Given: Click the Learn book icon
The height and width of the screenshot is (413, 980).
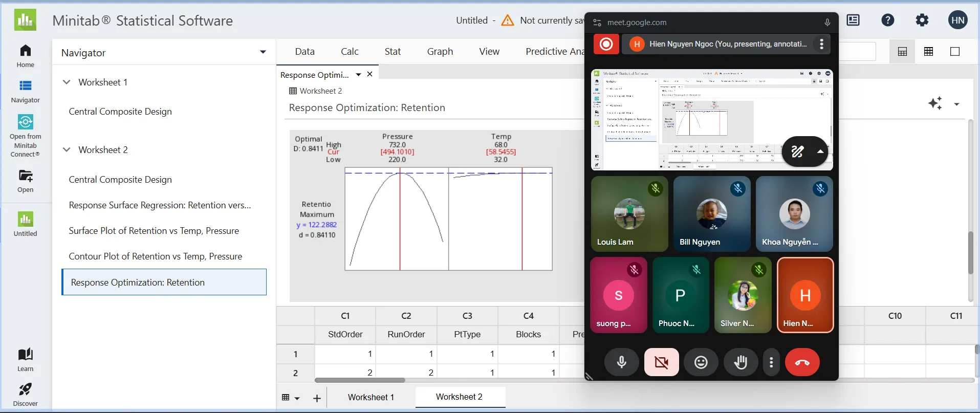Looking at the screenshot, I should pyautogui.click(x=25, y=355).
